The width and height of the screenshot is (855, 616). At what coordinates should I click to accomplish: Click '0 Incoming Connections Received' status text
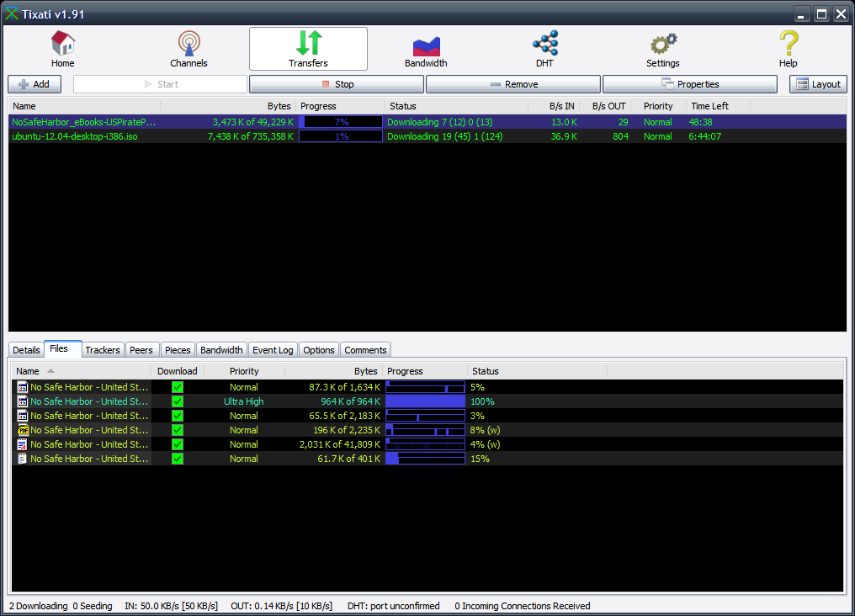pyautogui.click(x=523, y=606)
